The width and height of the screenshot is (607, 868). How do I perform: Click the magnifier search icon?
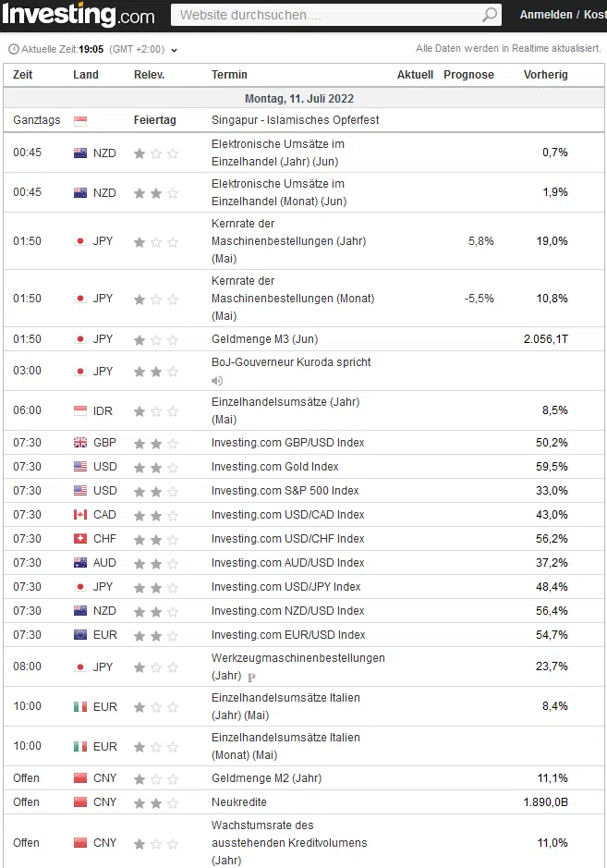[490, 15]
